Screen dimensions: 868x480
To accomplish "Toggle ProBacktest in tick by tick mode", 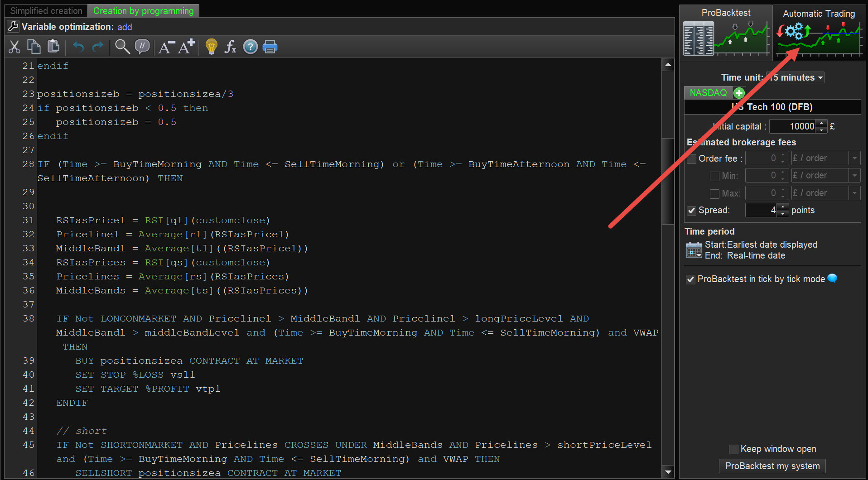I will click(690, 279).
